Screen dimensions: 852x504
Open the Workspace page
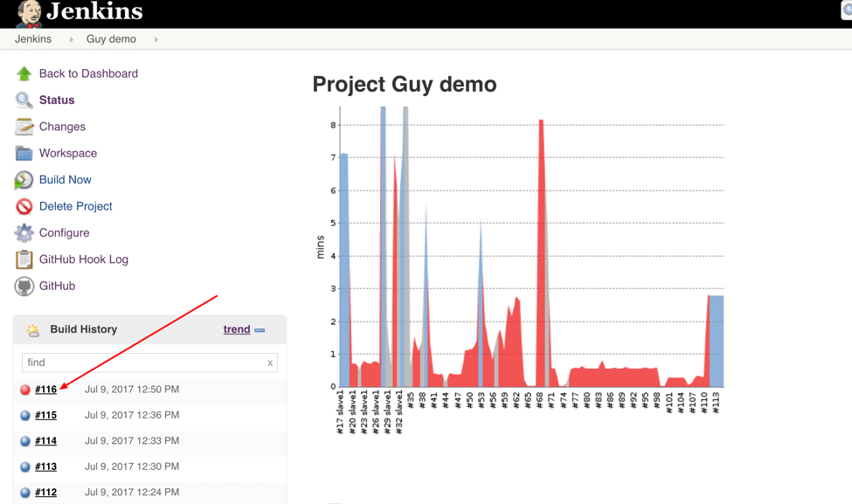click(68, 153)
